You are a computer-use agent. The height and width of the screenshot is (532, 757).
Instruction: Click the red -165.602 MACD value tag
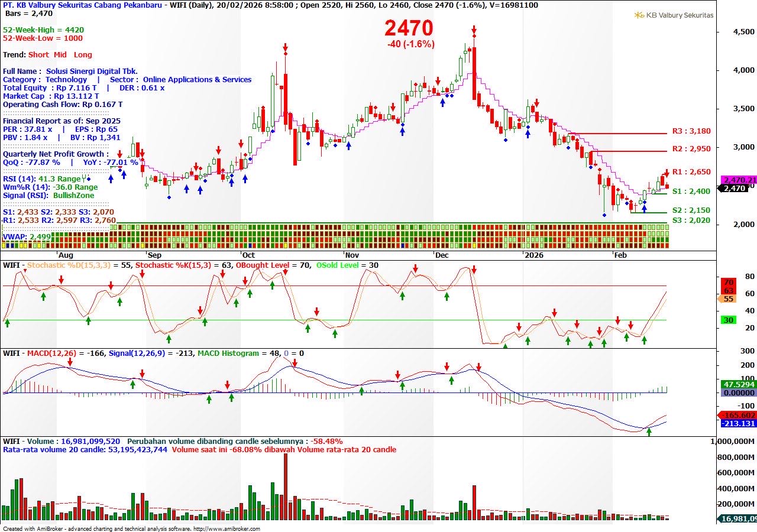click(737, 415)
